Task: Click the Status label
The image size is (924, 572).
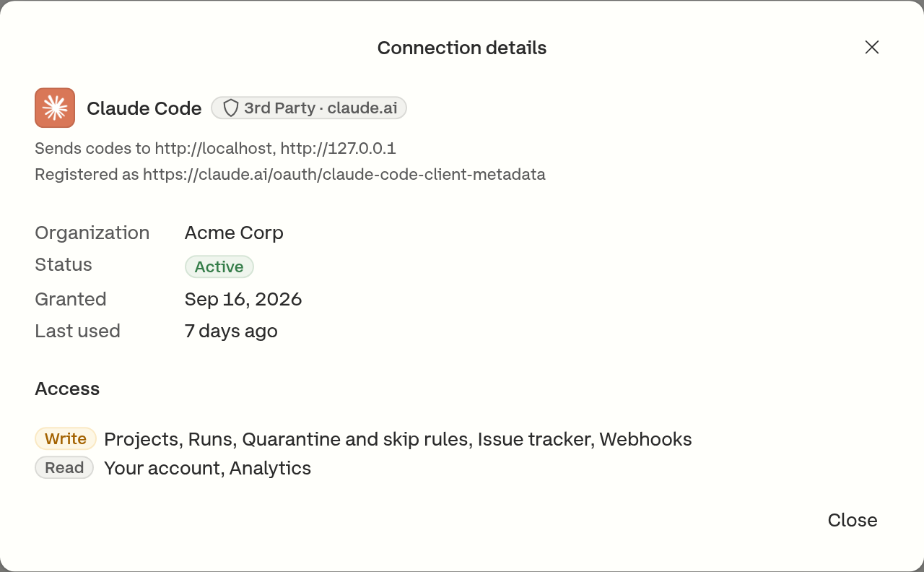Action: 64,264
